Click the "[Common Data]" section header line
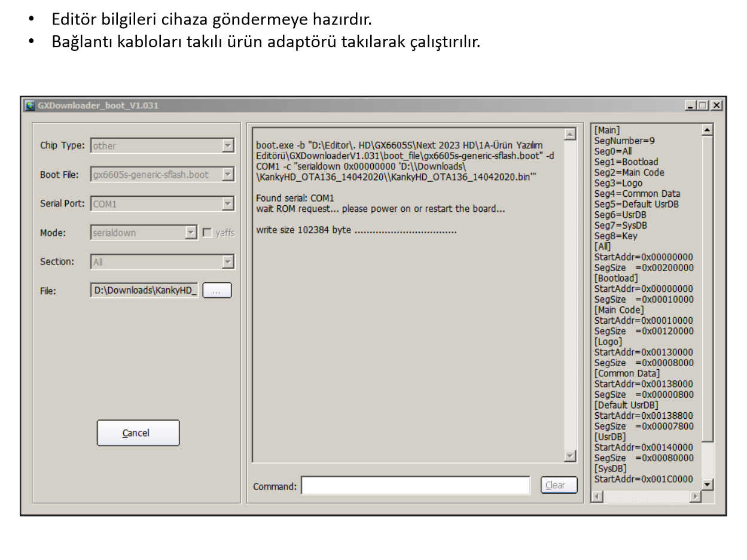 [627, 373]
